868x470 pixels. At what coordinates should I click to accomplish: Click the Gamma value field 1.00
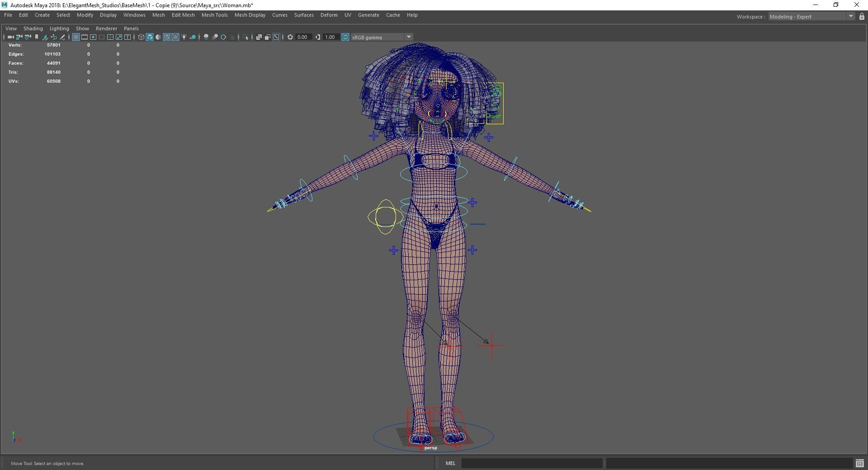click(330, 37)
